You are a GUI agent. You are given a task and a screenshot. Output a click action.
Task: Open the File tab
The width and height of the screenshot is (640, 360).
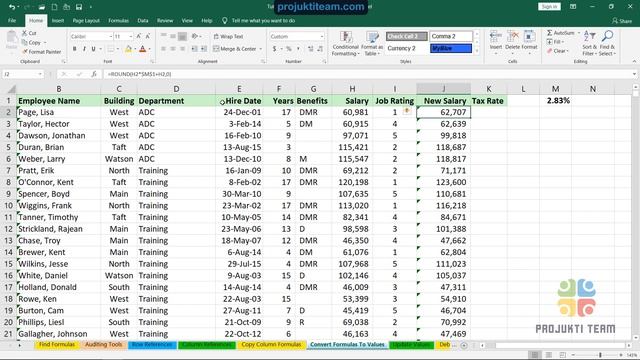tap(12, 20)
